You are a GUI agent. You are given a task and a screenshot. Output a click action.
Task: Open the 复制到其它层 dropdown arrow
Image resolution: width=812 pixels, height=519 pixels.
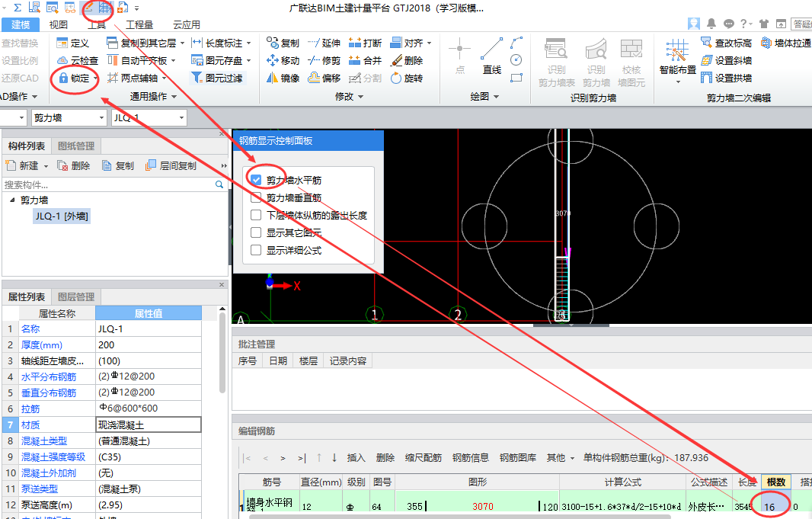click(x=182, y=43)
